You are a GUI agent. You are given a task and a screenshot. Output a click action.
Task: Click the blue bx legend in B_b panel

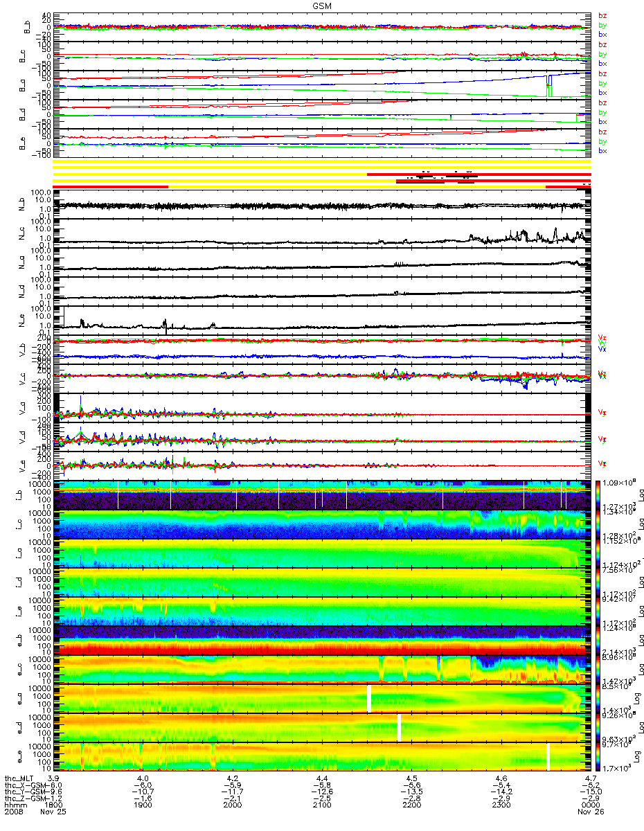pyautogui.click(x=602, y=34)
